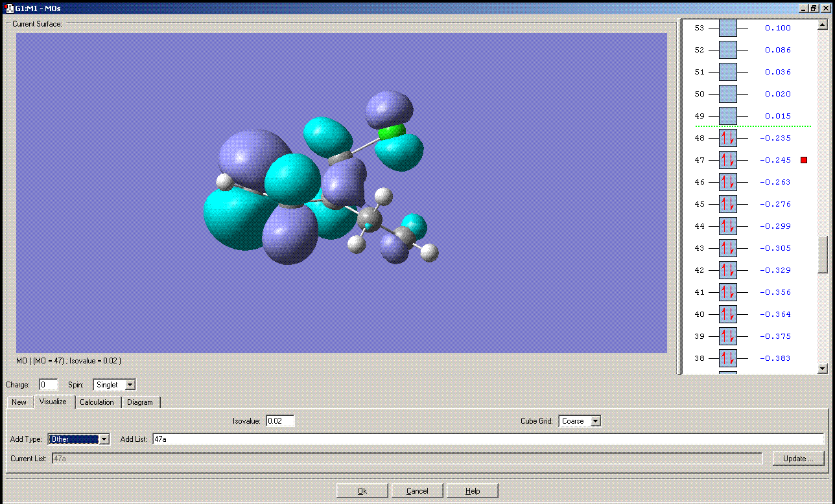Screen dimensions: 835x504
Task: Click the energy value -0.305
Action: (775, 248)
